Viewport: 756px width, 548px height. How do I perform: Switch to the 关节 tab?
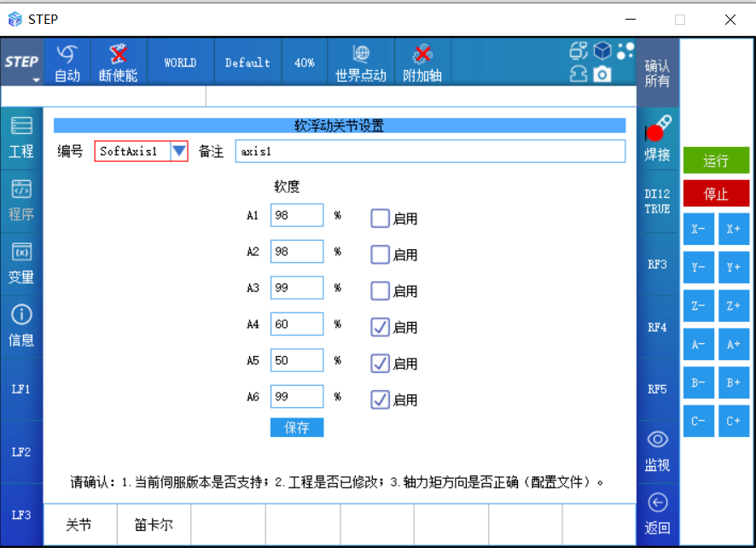click(x=79, y=525)
